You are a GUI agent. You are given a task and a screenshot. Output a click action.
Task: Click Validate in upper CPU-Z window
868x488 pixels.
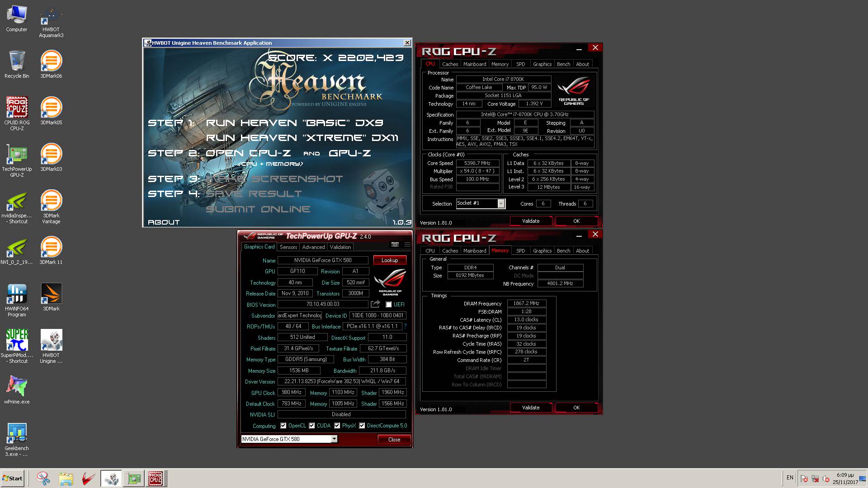click(531, 221)
